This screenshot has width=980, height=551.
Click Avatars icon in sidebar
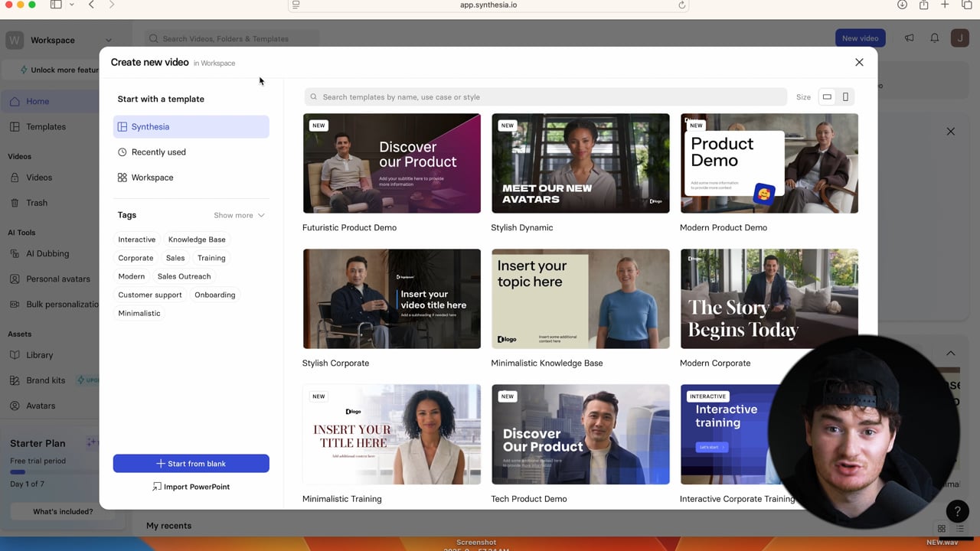coord(15,406)
